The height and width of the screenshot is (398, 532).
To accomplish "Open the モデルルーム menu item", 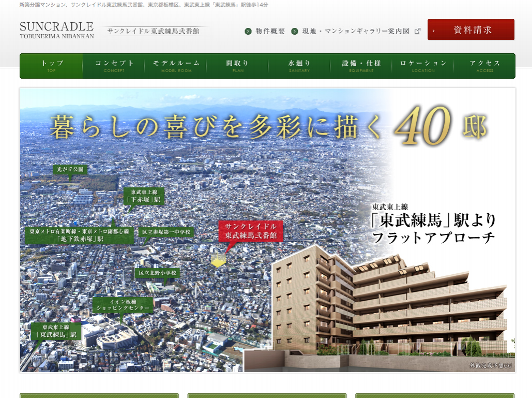I will coord(176,66).
